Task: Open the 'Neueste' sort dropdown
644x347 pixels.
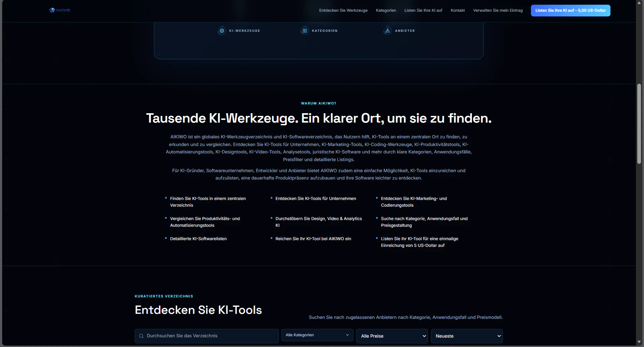Action: point(467,336)
